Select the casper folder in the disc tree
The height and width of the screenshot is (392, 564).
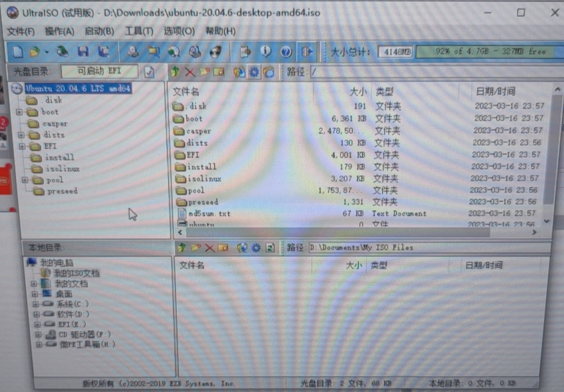(55, 124)
